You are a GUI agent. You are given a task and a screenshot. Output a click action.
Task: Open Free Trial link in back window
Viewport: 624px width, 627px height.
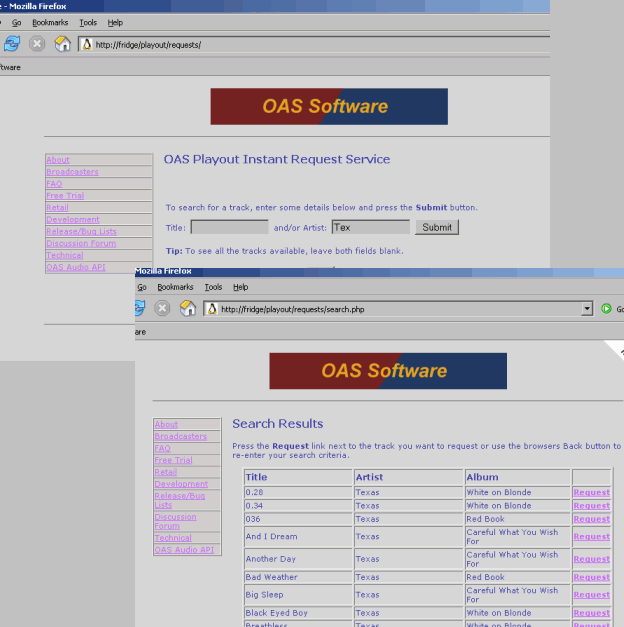(x=65, y=196)
